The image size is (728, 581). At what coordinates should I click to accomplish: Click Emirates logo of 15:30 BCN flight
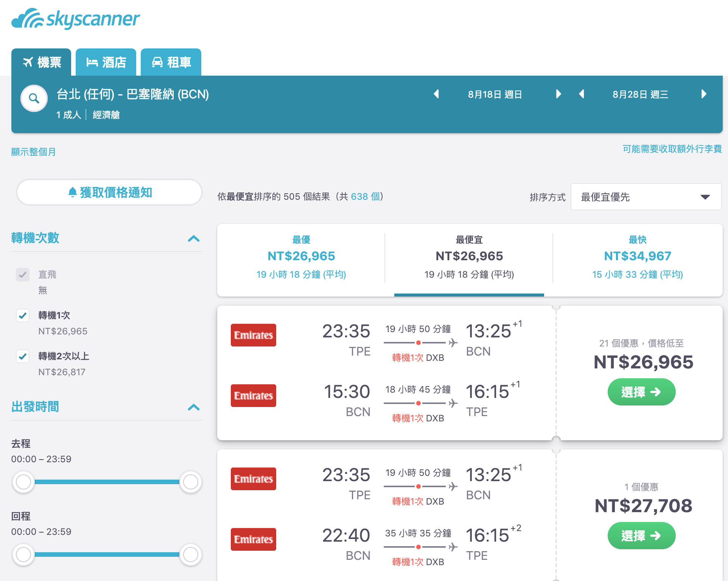pos(254,396)
